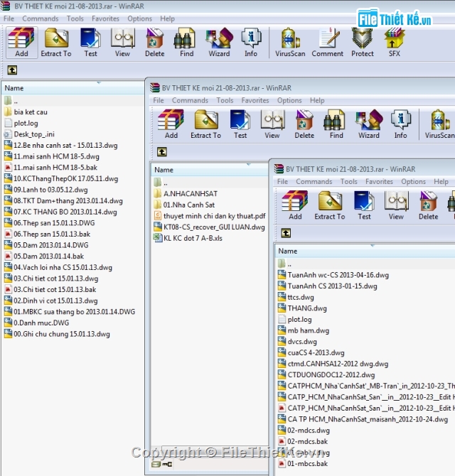Open Options menu in front window

[x=413, y=182]
